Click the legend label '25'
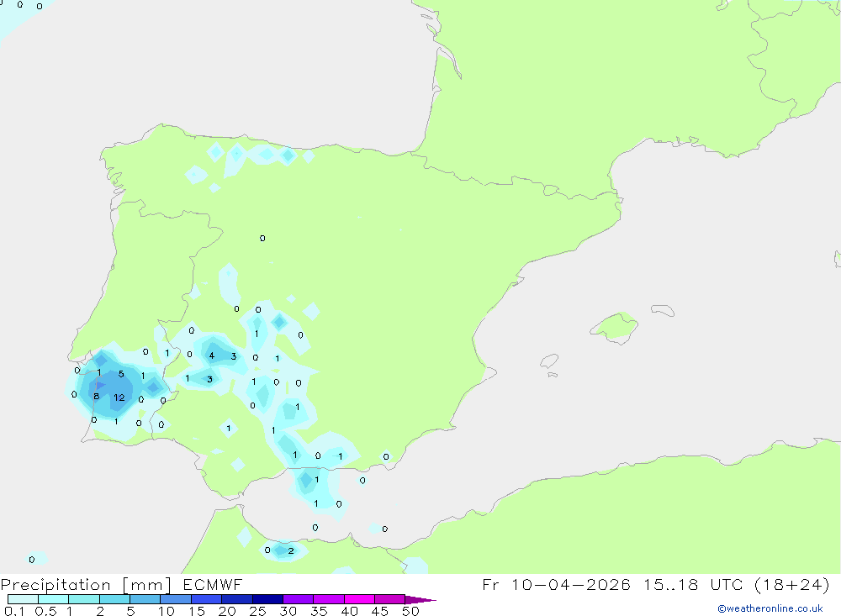This screenshot has width=841, height=616. coord(257,611)
